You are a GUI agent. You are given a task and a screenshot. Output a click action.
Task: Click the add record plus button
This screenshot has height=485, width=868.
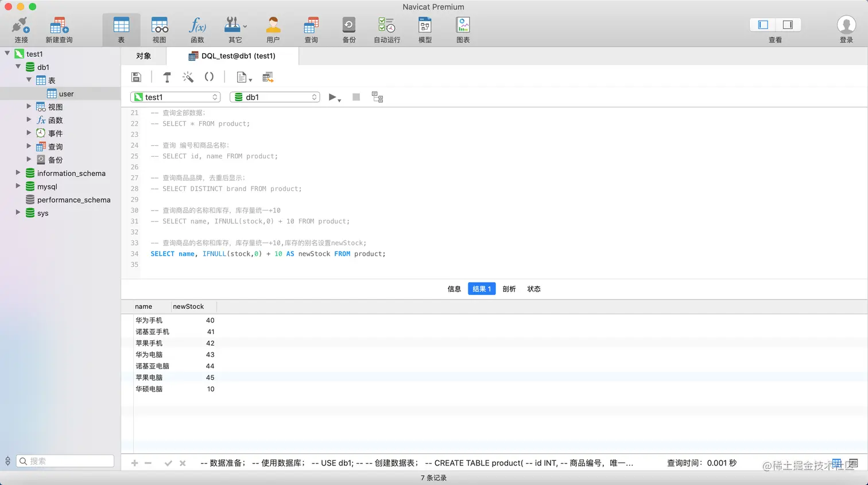(x=134, y=463)
